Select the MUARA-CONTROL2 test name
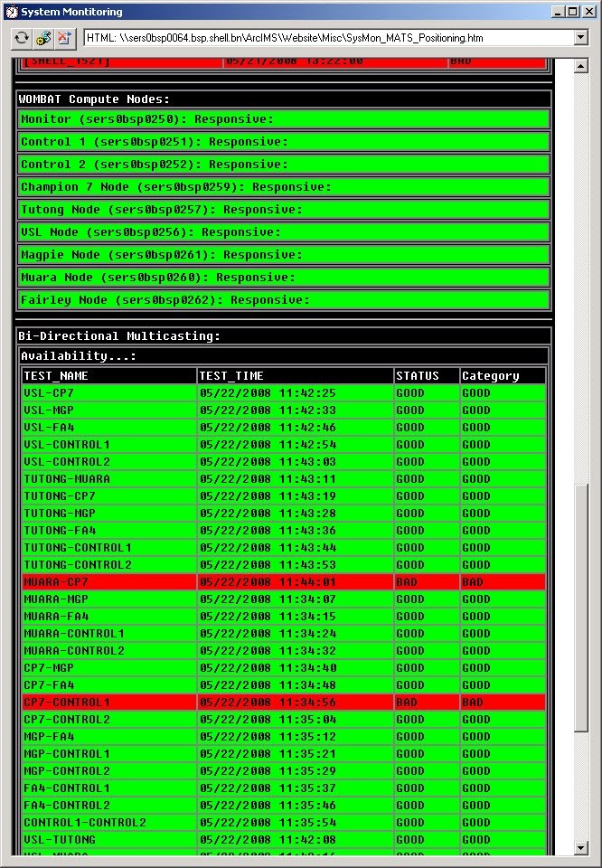Screen dimensions: 602x868 coord(74,650)
